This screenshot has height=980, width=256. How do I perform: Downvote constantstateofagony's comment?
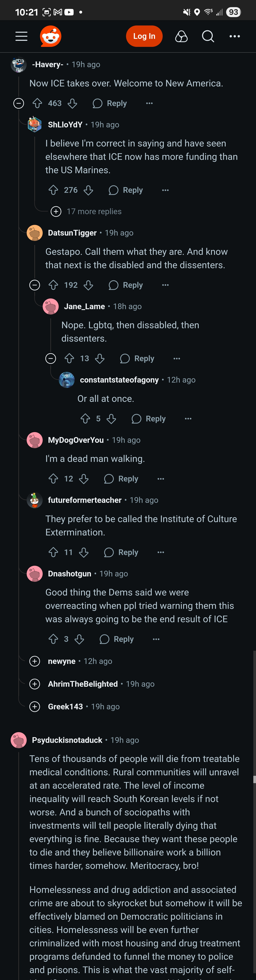tap(111, 419)
